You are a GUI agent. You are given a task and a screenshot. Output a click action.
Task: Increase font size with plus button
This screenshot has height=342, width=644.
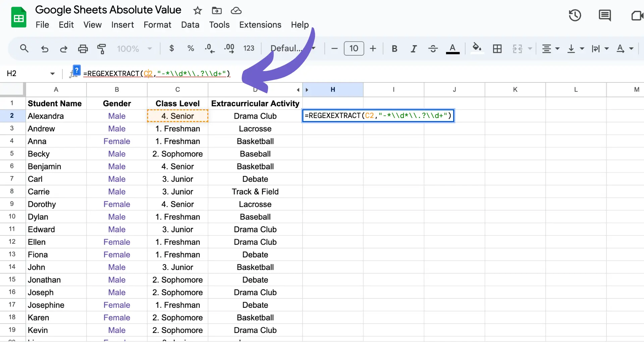(373, 49)
